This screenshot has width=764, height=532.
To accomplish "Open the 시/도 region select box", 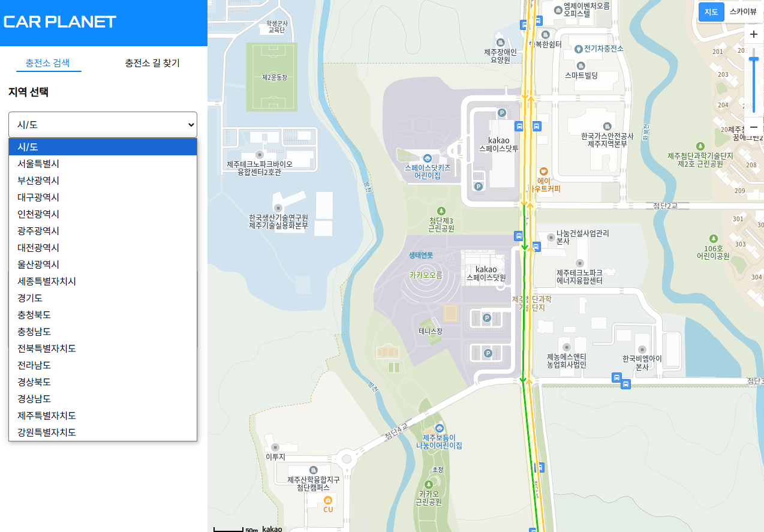I will coord(103,125).
